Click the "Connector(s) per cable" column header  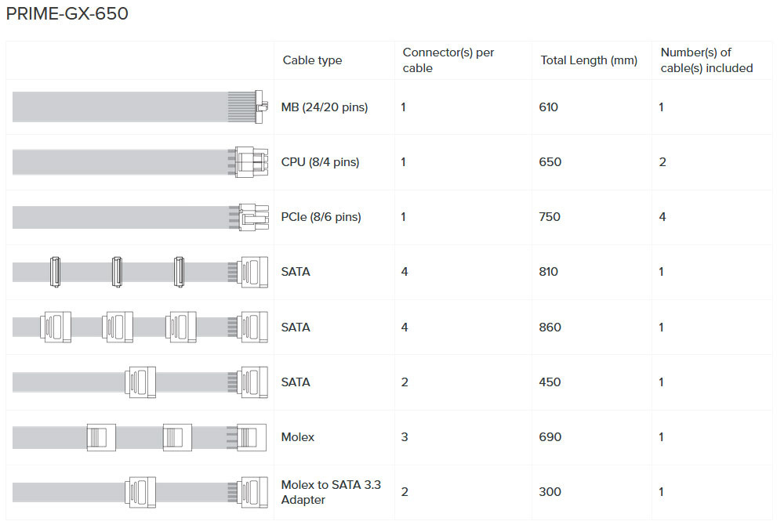448,60
